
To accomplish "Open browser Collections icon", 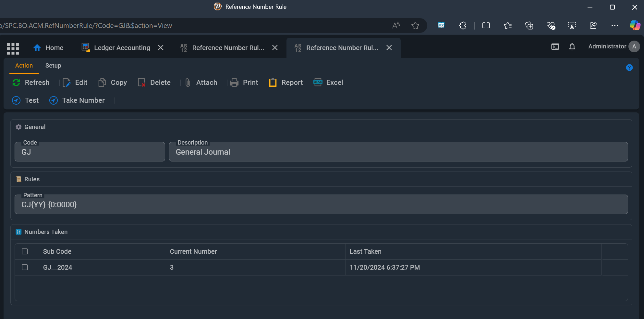I will (x=529, y=25).
